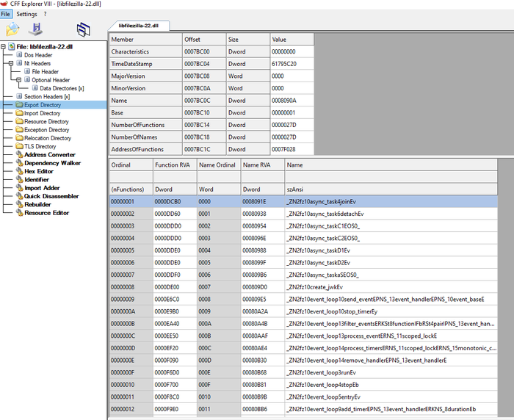Click the Import Directory folder icon

click(x=19, y=113)
